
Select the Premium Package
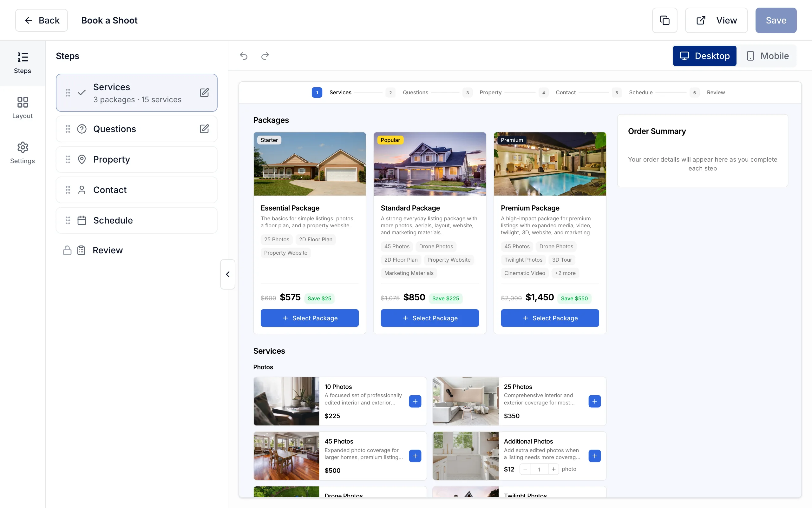pyautogui.click(x=550, y=318)
